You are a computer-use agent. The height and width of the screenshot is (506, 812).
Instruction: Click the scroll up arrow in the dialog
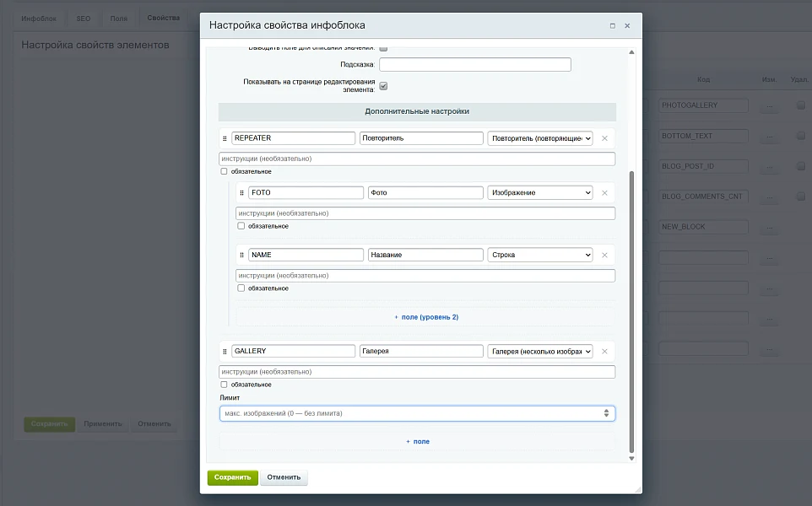pyautogui.click(x=631, y=52)
